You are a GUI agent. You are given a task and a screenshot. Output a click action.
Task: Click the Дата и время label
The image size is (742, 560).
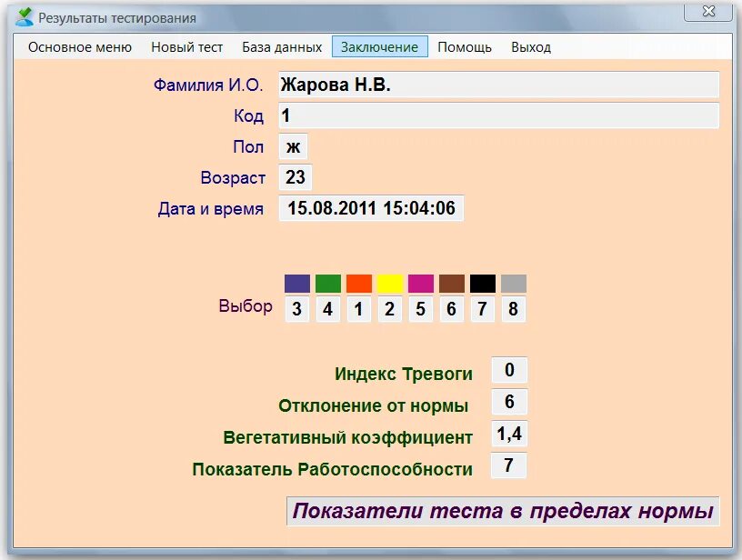tap(211, 208)
